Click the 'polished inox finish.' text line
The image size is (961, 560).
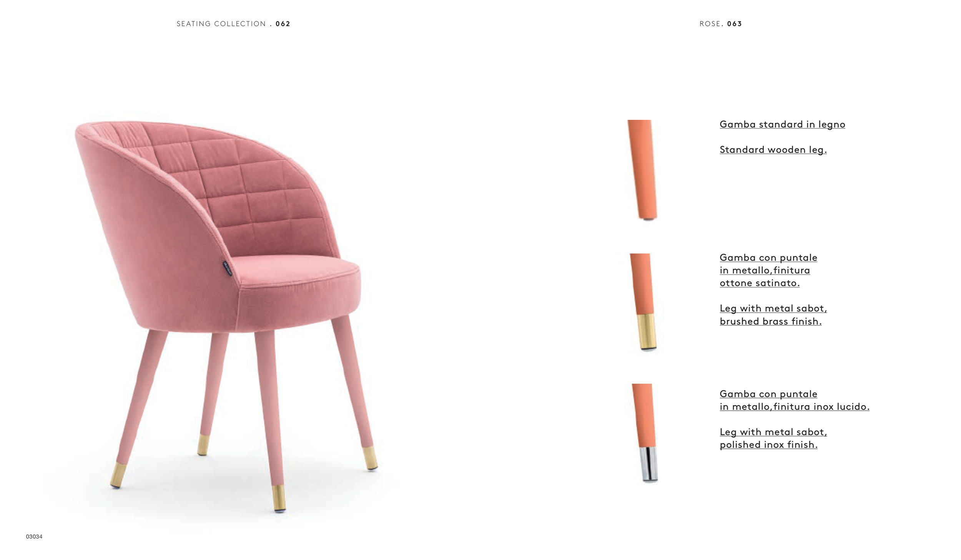click(x=768, y=445)
